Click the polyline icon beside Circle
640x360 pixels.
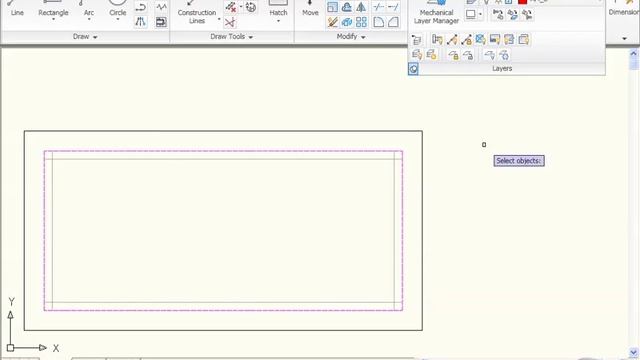point(140,7)
